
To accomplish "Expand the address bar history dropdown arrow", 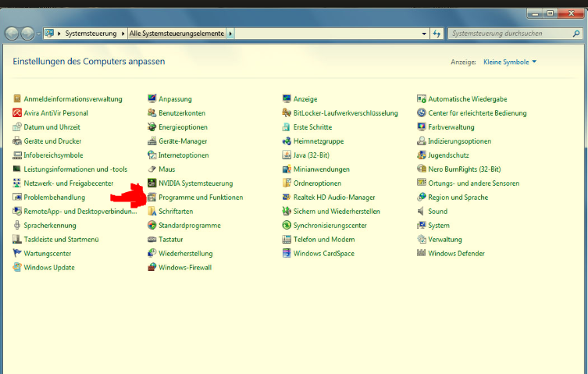I will coord(424,34).
